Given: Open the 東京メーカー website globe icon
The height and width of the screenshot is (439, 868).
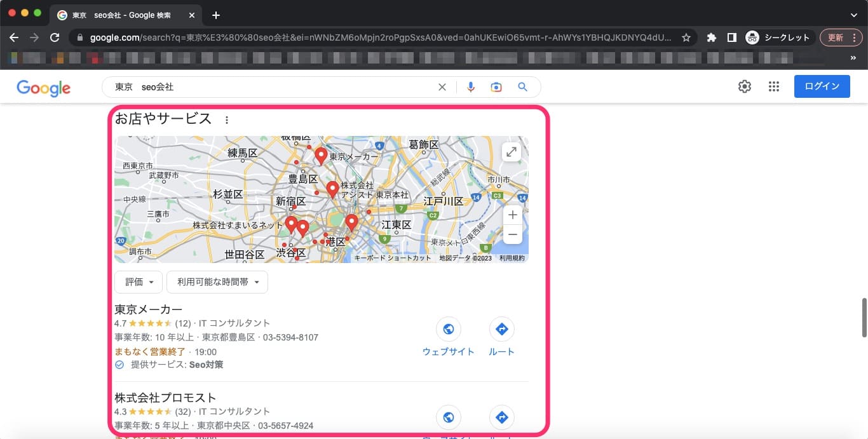Looking at the screenshot, I should (x=449, y=329).
